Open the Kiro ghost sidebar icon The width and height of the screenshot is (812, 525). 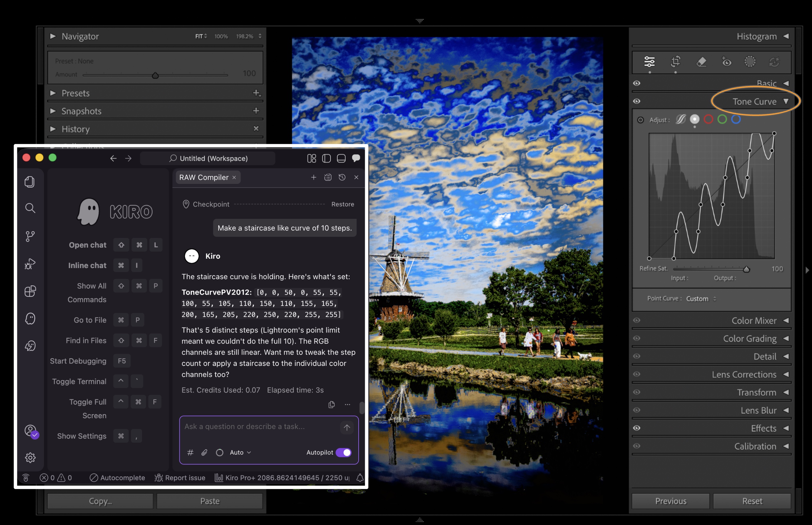click(30, 319)
